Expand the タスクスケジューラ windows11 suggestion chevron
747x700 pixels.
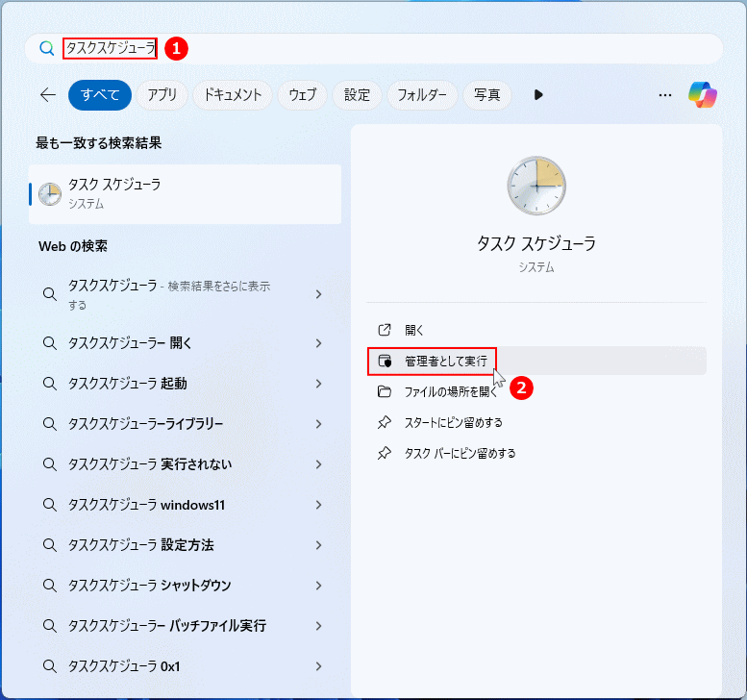pos(319,505)
